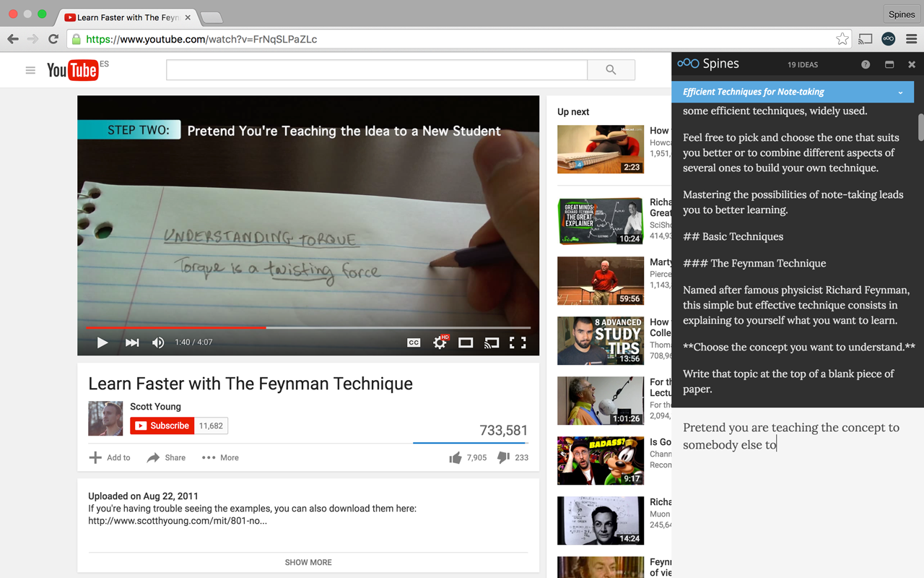Subscribe to Scott Young's channel
Image resolution: width=924 pixels, height=578 pixels.
tap(162, 426)
